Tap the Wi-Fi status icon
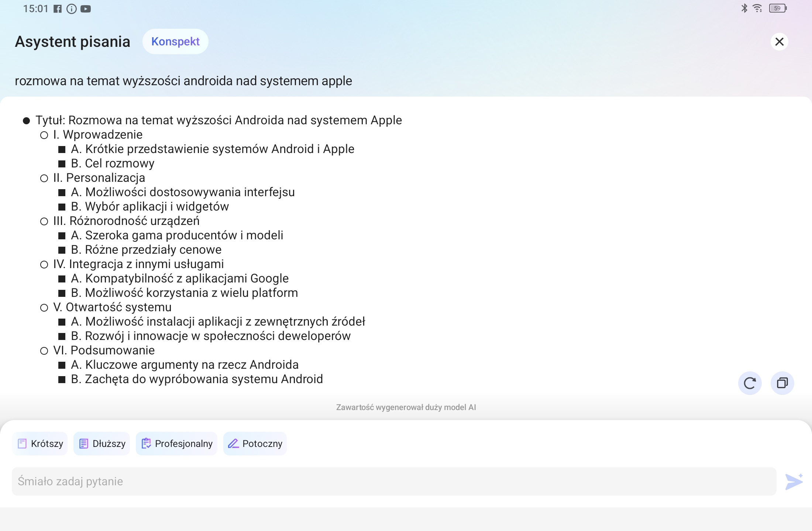The image size is (812, 531). [757, 8]
